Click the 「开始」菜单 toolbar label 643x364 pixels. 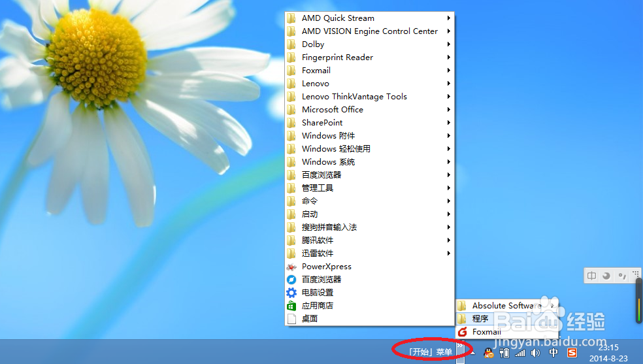(x=430, y=352)
